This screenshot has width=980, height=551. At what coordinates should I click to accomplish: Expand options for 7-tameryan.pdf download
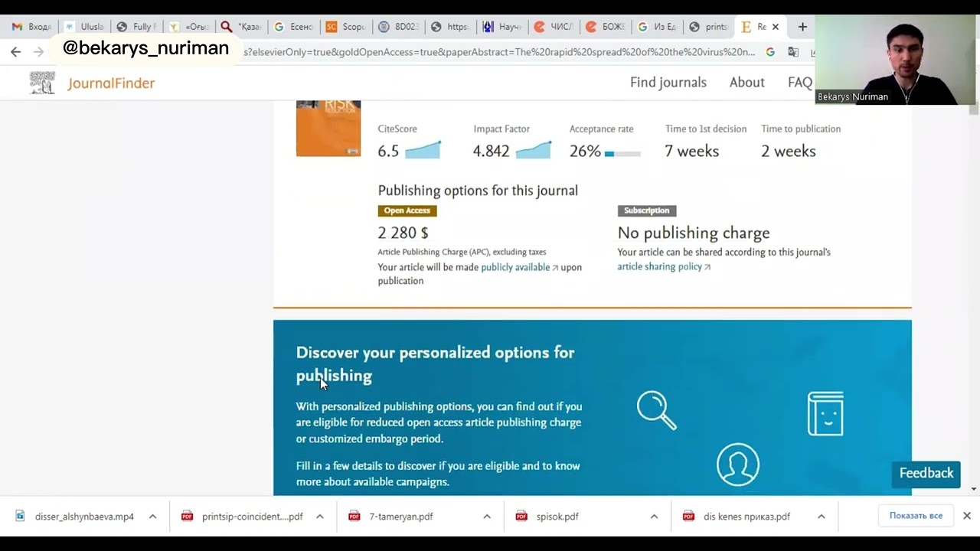click(486, 517)
